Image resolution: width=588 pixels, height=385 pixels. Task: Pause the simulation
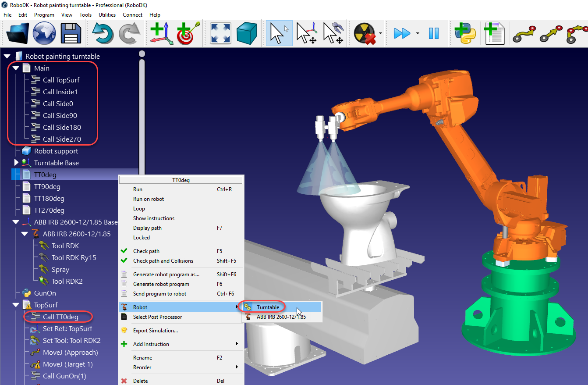(434, 33)
